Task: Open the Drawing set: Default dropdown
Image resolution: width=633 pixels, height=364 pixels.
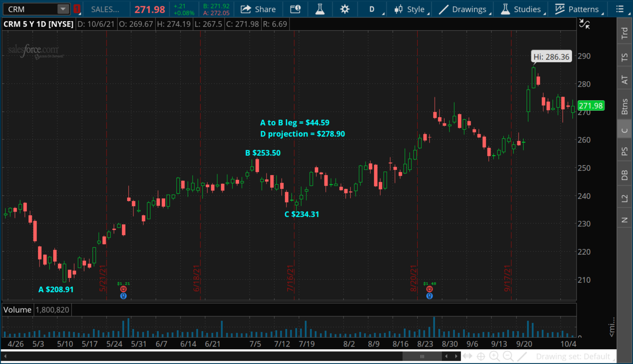Action: coord(576,357)
